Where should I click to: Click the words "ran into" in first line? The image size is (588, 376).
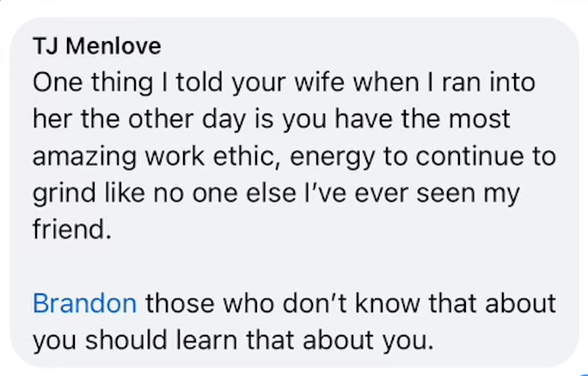[488, 83]
